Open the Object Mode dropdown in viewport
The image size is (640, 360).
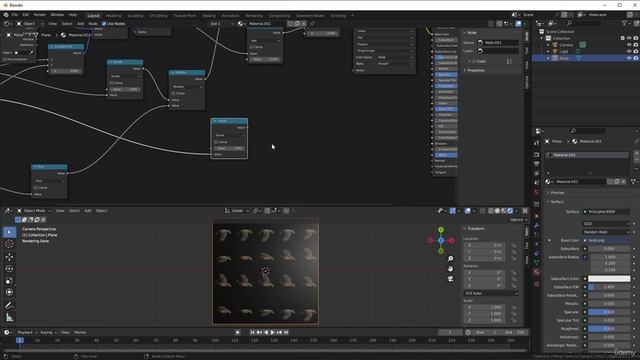point(34,211)
